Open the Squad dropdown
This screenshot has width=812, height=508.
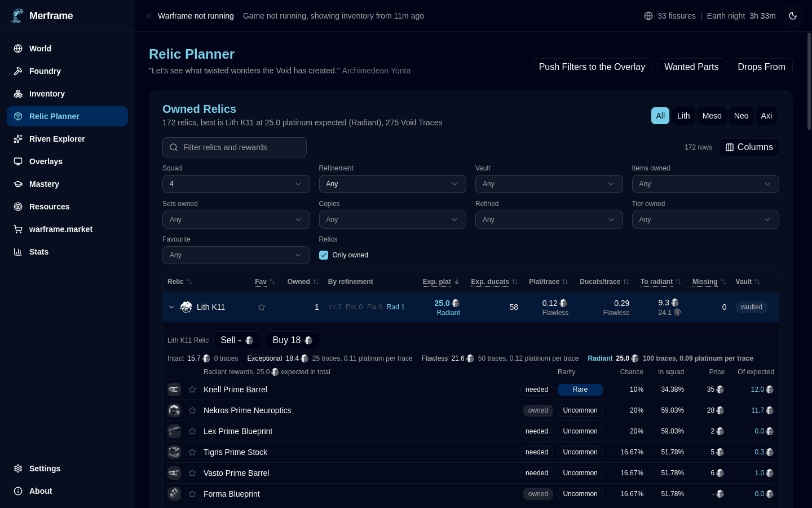(x=236, y=184)
